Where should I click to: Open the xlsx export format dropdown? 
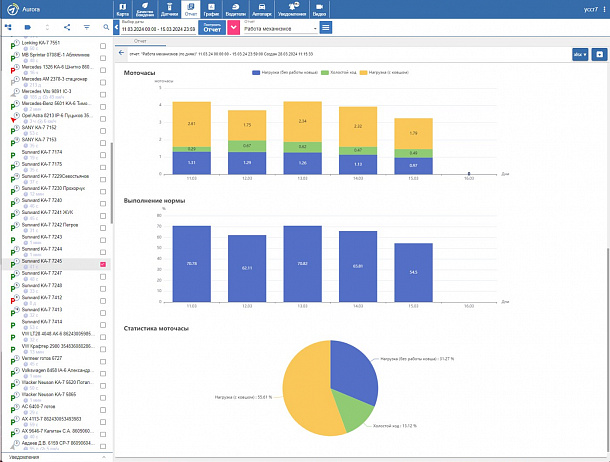[x=580, y=54]
